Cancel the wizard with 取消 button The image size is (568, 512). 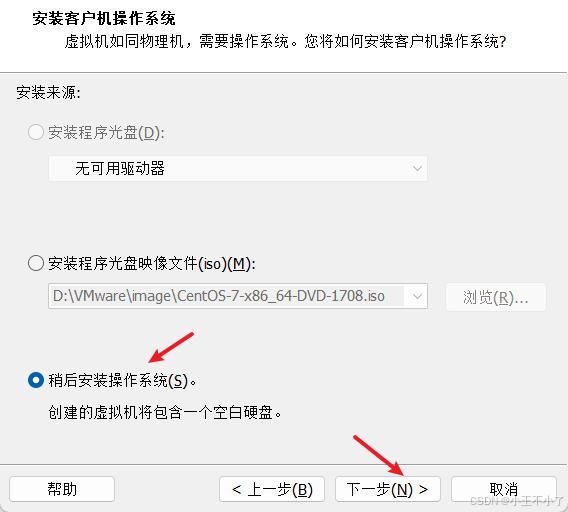pos(504,489)
